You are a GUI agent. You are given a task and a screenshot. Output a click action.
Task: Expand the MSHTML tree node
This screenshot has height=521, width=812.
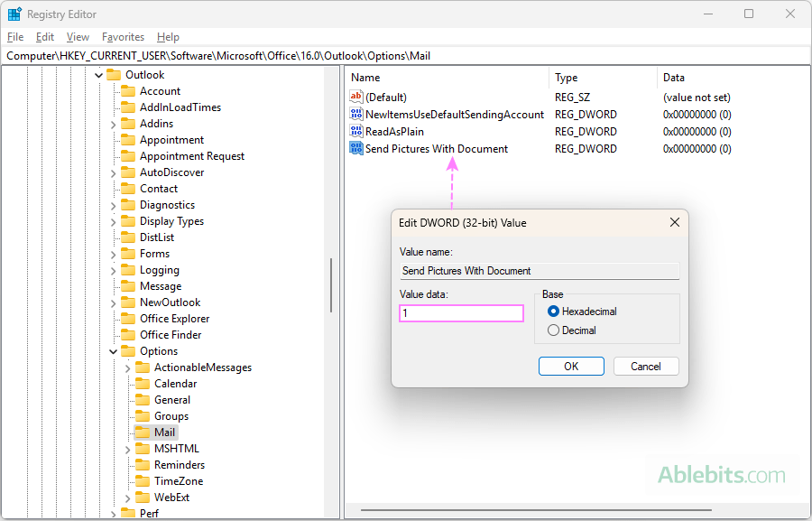[x=127, y=450]
